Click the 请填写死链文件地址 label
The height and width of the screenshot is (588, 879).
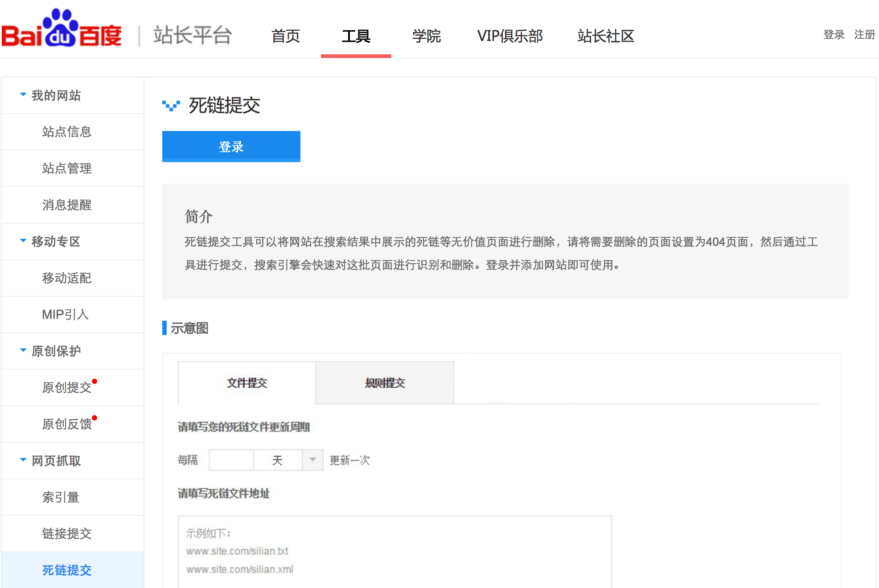224,494
